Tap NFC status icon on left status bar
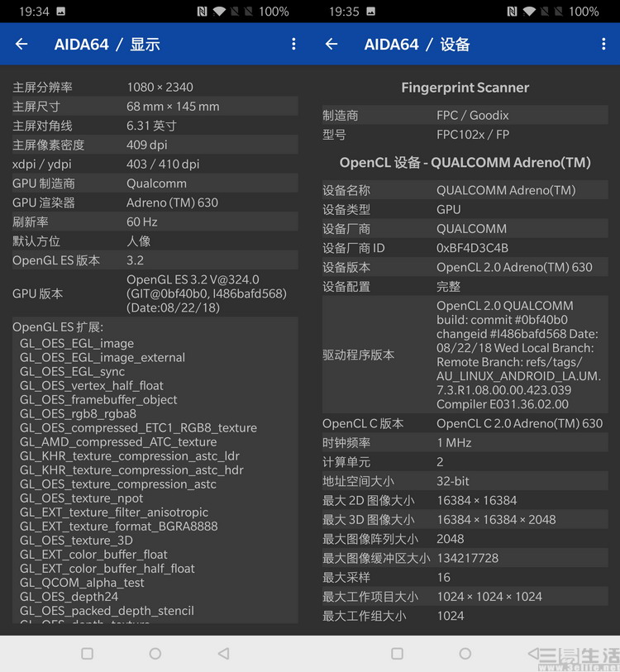The image size is (620, 672). tap(202, 12)
